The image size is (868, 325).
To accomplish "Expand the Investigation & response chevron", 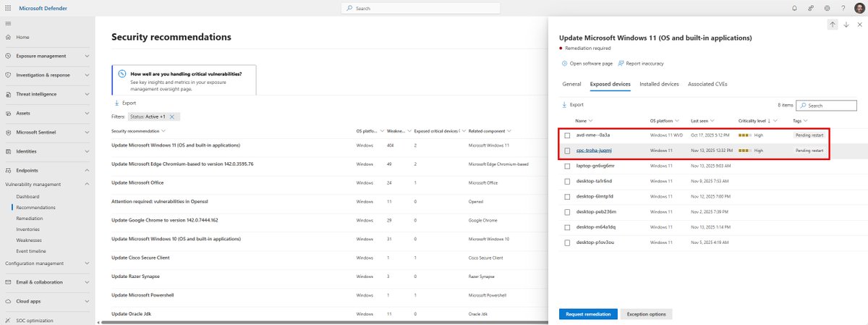I will coord(87,75).
